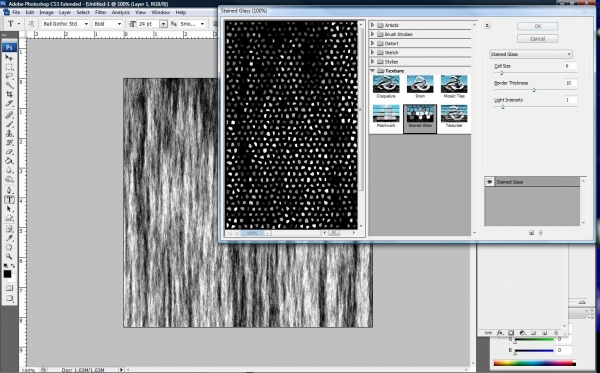
Task: Delete effect layer in filter gallery
Action: pos(540,233)
